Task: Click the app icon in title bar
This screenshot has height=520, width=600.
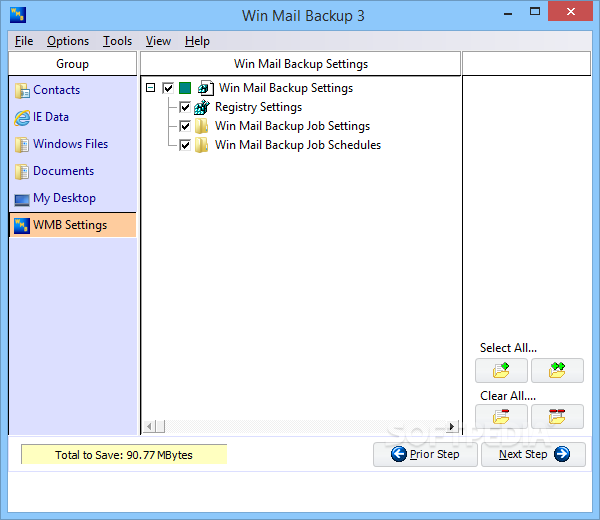Action: (18, 15)
